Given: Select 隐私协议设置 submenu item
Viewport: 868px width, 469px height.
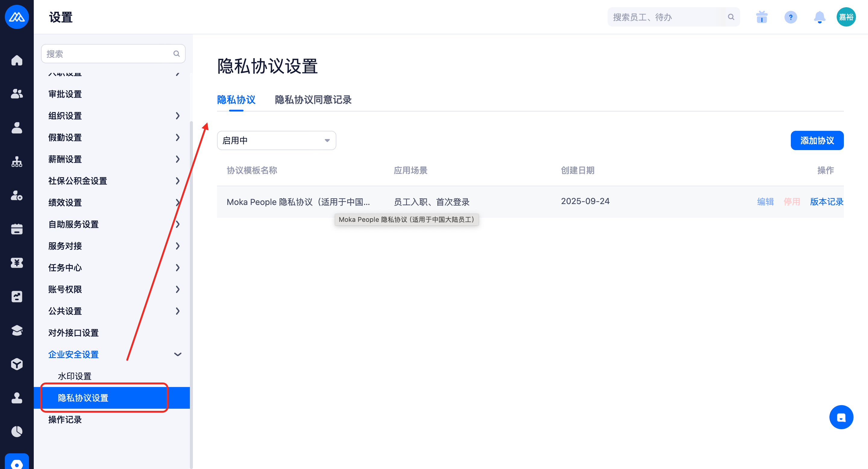Looking at the screenshot, I should pyautogui.click(x=112, y=398).
